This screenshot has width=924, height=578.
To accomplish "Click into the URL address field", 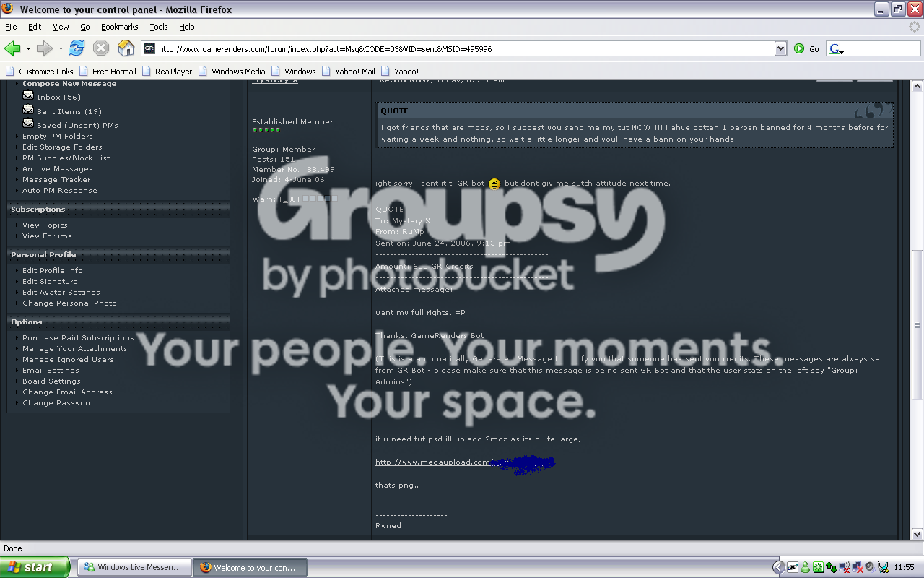I will [x=465, y=49].
